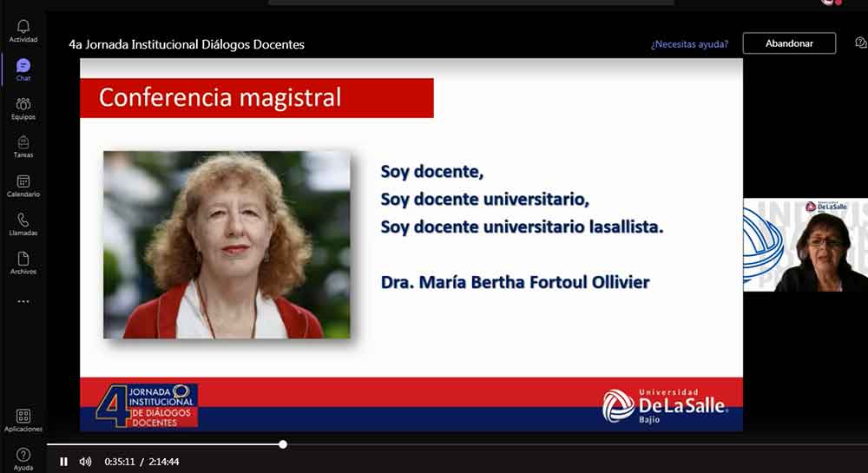
Task: Pause the video playback
Action: click(63, 462)
